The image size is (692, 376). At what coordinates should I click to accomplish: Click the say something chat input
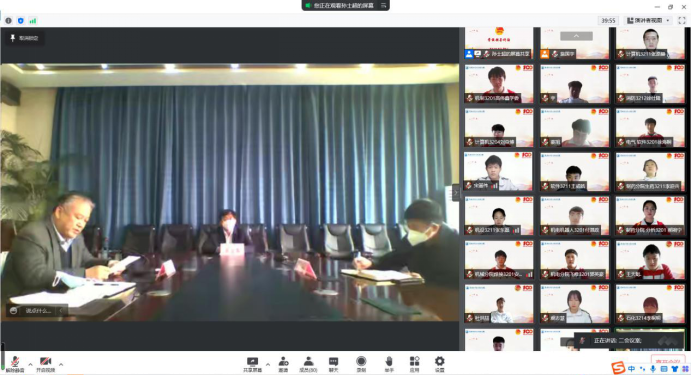click(38, 311)
